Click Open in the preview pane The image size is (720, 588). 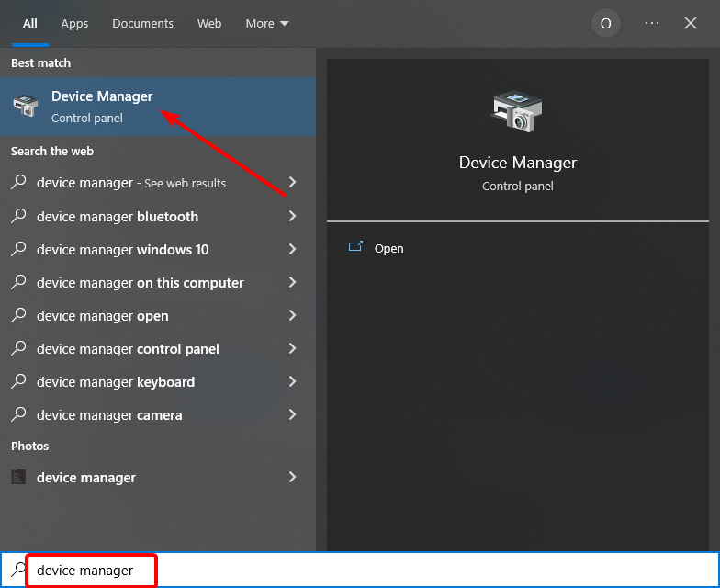click(388, 249)
